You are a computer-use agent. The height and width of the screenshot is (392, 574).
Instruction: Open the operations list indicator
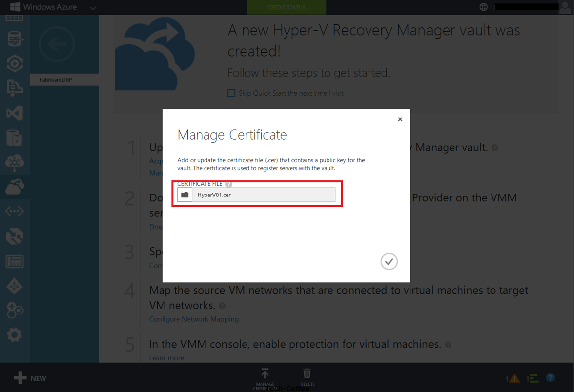coord(533,379)
